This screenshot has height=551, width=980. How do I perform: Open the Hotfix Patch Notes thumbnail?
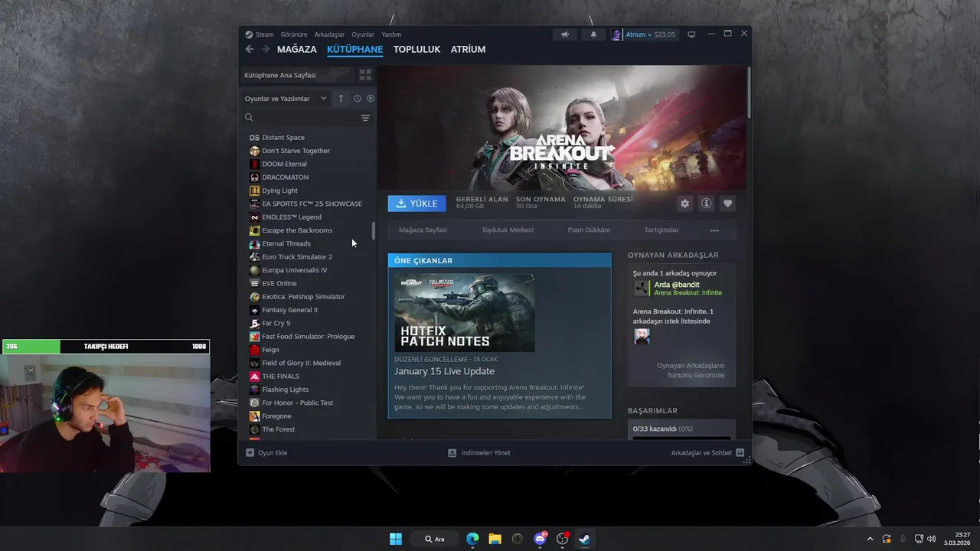(465, 313)
